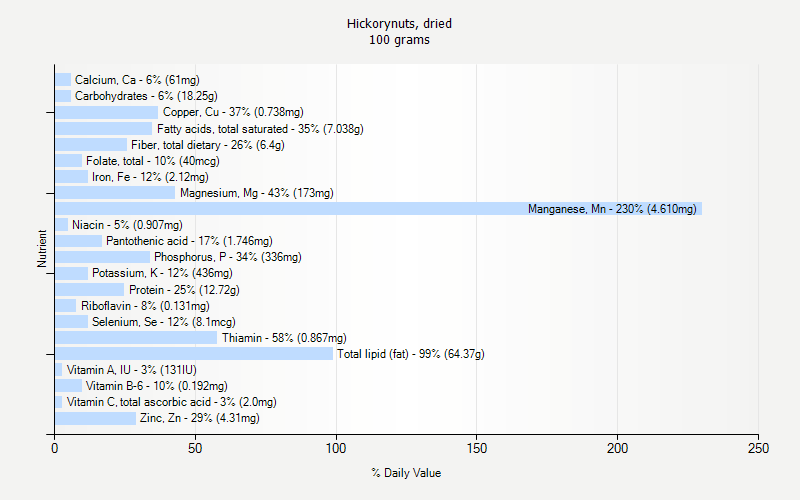800x500 pixels.
Task: Click 'Total lipid (fat) - 99% (64.37g)' label
Action: (411, 354)
